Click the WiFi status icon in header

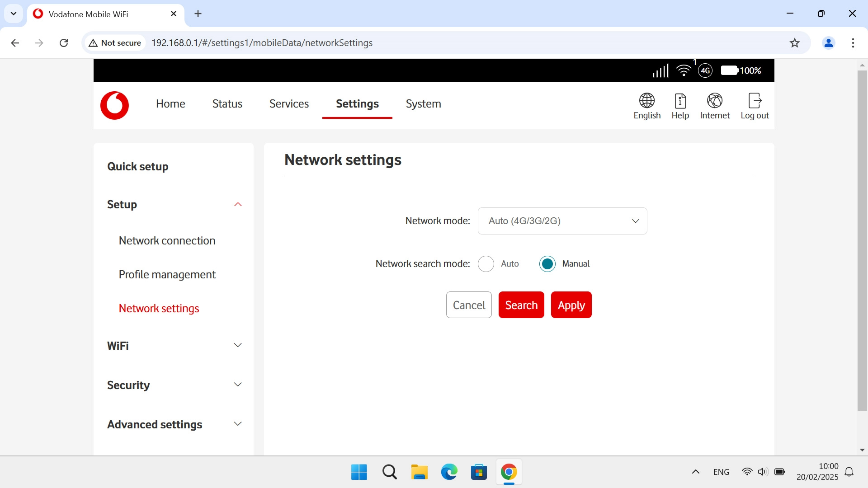tap(684, 70)
